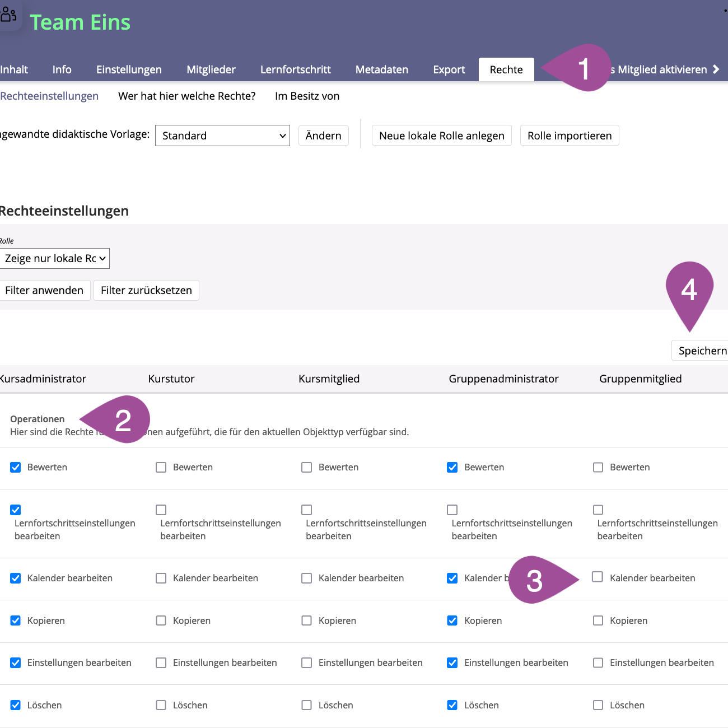Viewport: 728px width, 728px height.
Task: Click 'Neue lokale Rolle anlegen' button
Action: pyautogui.click(x=441, y=136)
